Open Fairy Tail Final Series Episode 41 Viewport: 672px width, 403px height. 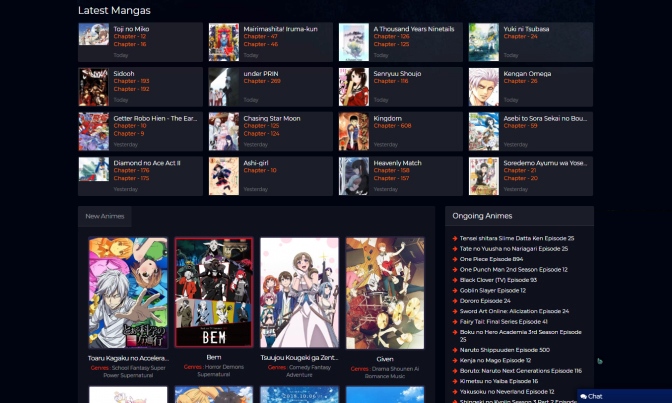pos(504,322)
